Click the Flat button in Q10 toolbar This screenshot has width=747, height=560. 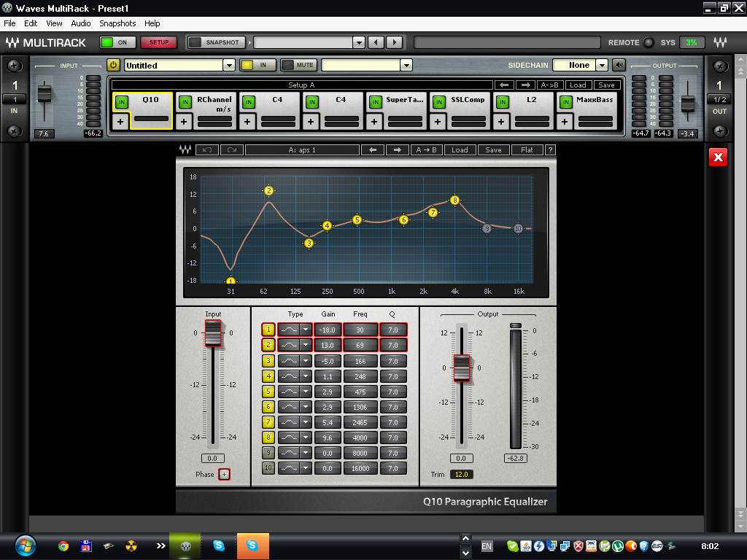(527, 150)
